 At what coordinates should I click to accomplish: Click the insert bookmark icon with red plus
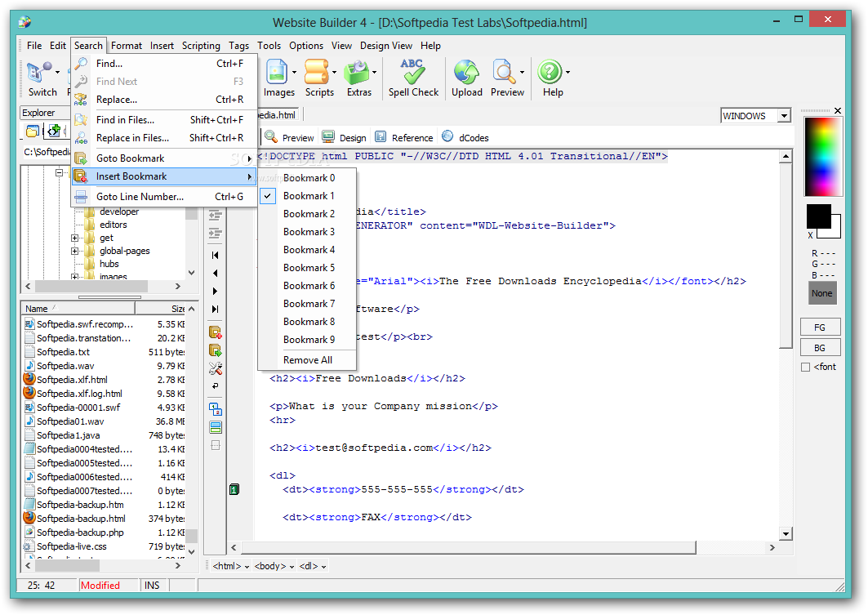click(x=216, y=332)
